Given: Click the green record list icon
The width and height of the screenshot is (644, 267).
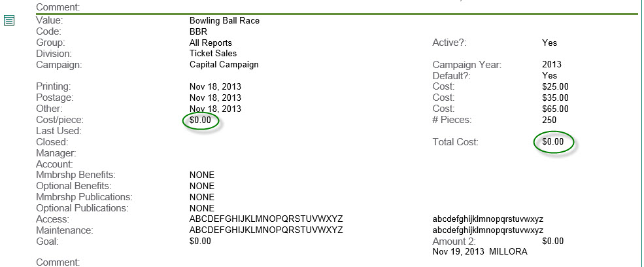Looking at the screenshot, I should pos(9,20).
